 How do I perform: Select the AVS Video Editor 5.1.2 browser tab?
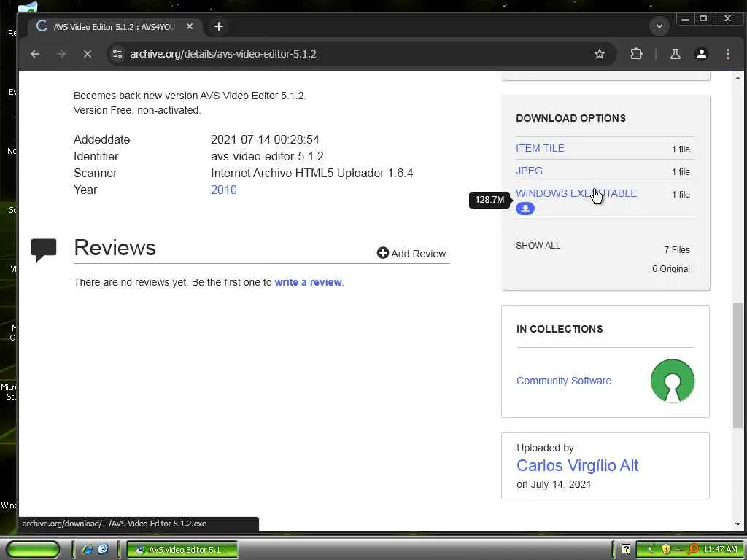[x=115, y=27]
